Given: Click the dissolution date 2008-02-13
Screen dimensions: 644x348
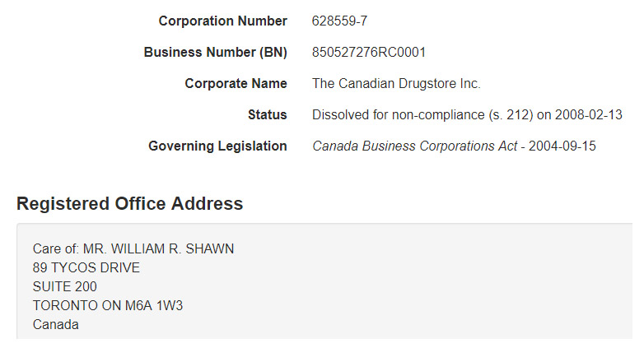Looking at the screenshot, I should pos(589,114).
